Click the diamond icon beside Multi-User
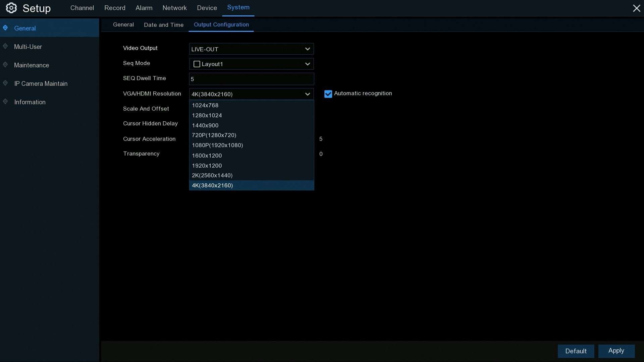 (5, 46)
